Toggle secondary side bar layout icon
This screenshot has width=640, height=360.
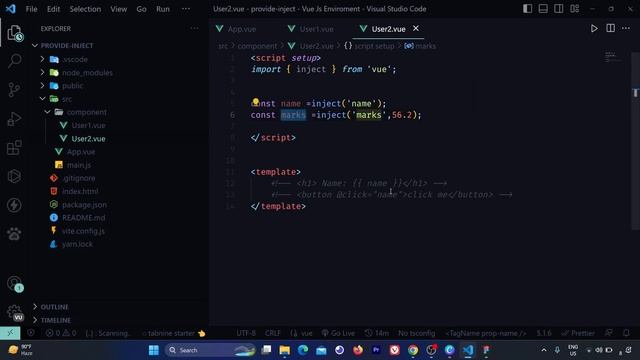point(558,9)
